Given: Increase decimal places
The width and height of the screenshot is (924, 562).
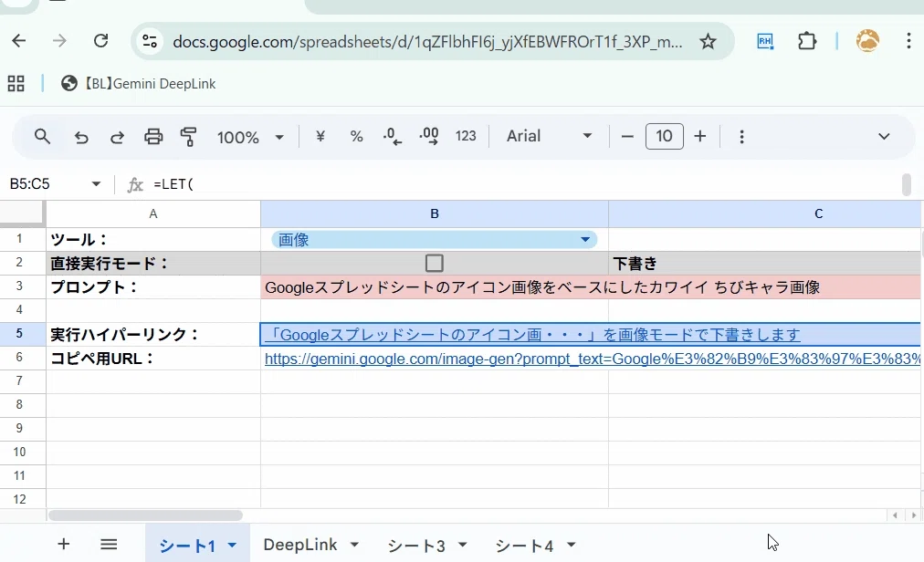Looking at the screenshot, I should [429, 137].
